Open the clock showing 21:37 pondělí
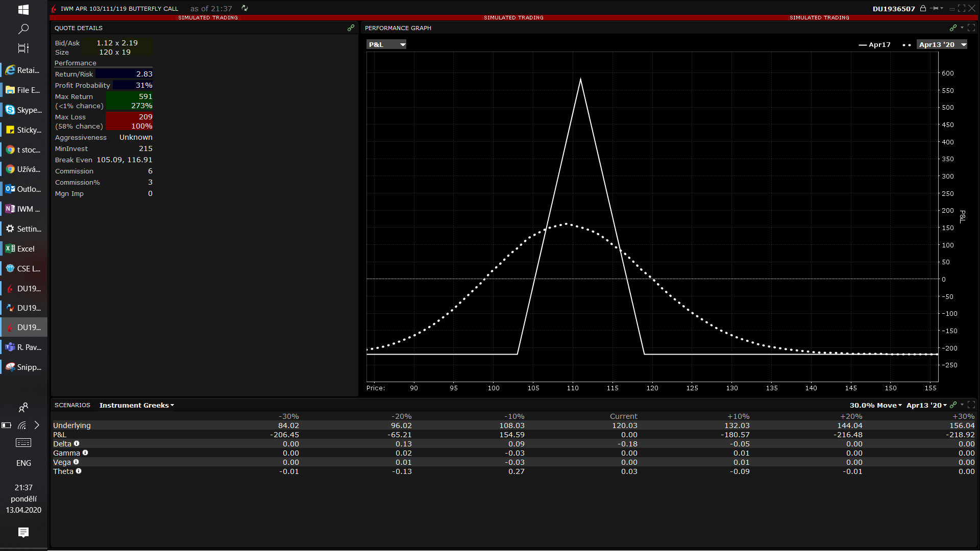Image resolution: width=980 pixels, height=551 pixels. point(23,499)
